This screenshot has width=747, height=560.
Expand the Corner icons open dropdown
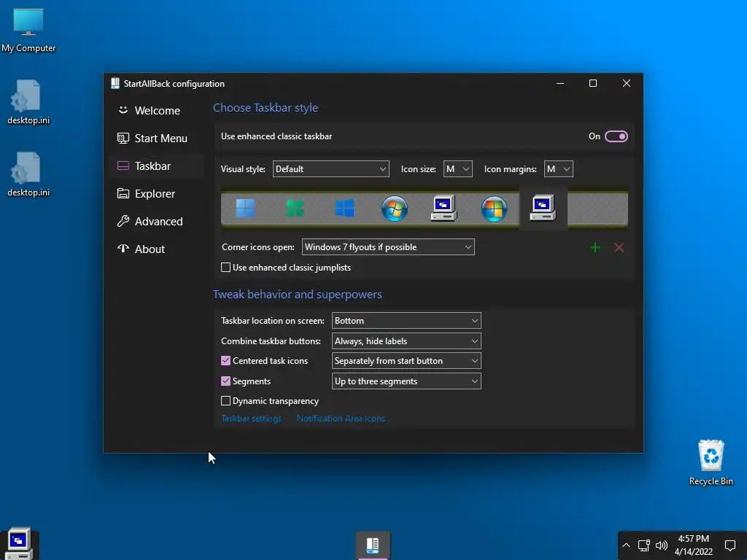coord(388,246)
